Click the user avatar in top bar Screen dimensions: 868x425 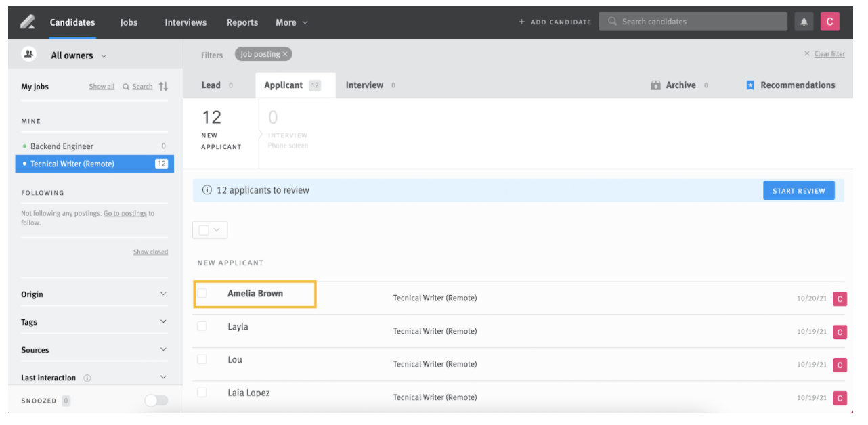coord(829,22)
